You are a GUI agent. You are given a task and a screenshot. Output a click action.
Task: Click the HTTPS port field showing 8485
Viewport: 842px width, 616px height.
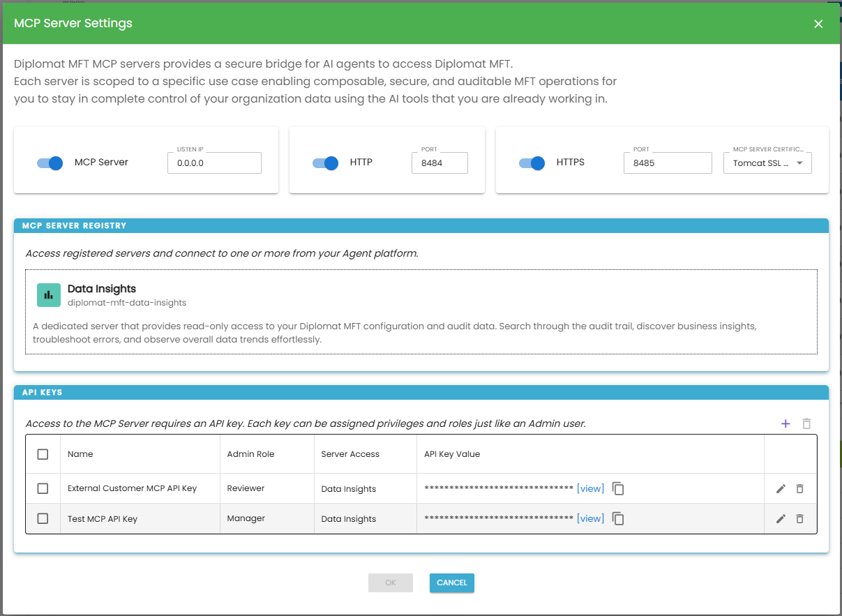pyautogui.click(x=668, y=163)
